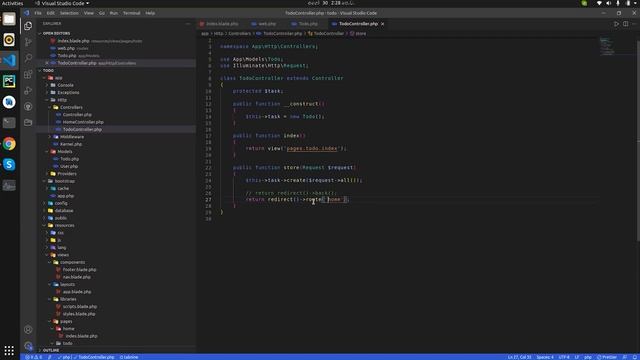The height and width of the screenshot is (360, 640).
Task: Select web.php in Open Editors list
Action: (66, 48)
